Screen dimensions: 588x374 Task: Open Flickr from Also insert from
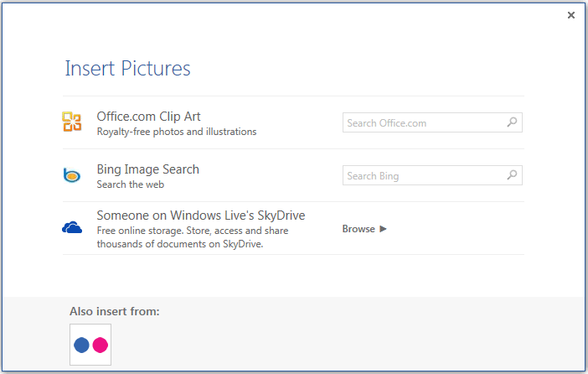(x=90, y=345)
